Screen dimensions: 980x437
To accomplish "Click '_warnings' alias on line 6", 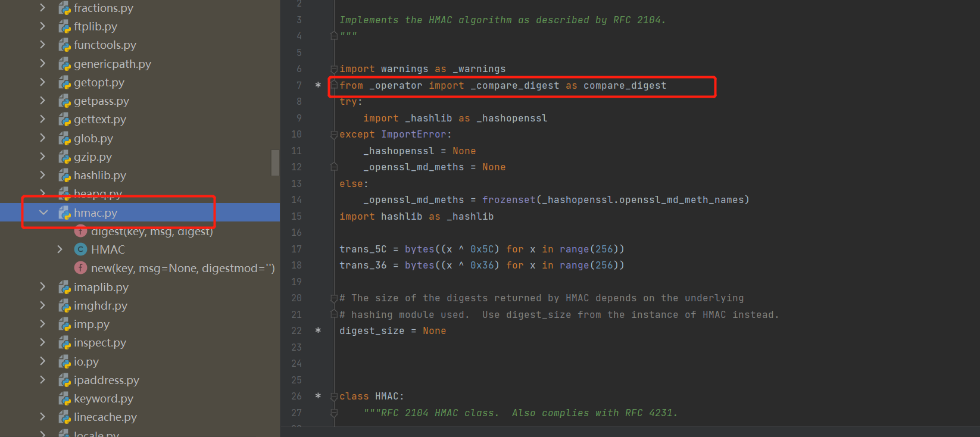I will coord(479,69).
